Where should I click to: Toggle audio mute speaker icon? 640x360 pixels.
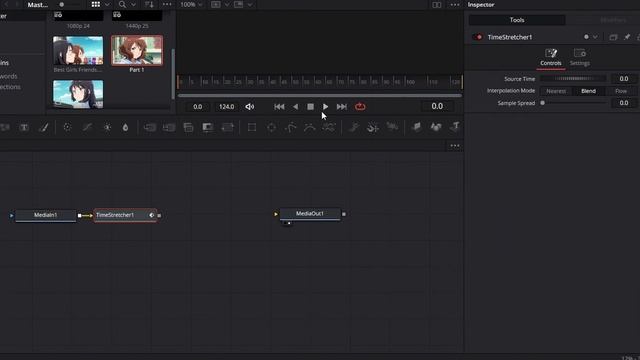tap(250, 107)
